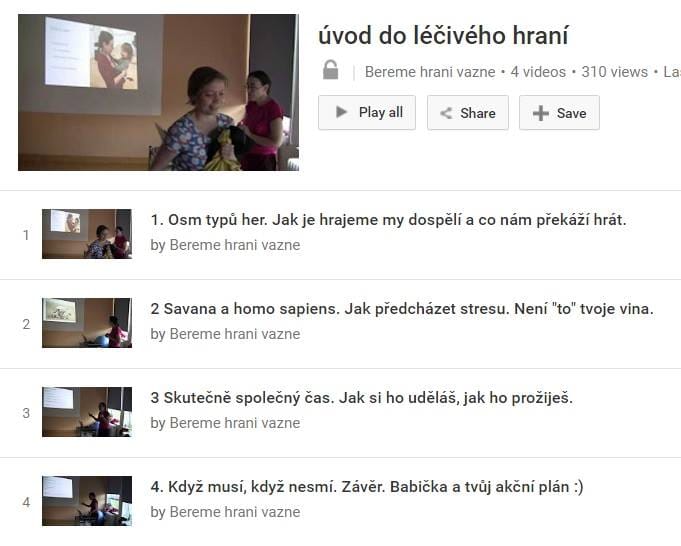
Task: Click channel name under first video
Action: (x=235, y=245)
